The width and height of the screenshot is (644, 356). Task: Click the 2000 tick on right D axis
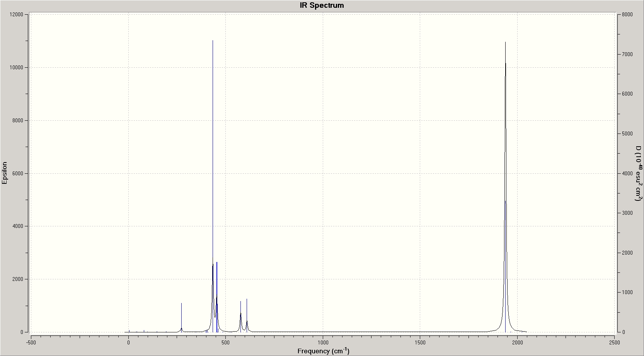[x=627, y=253]
